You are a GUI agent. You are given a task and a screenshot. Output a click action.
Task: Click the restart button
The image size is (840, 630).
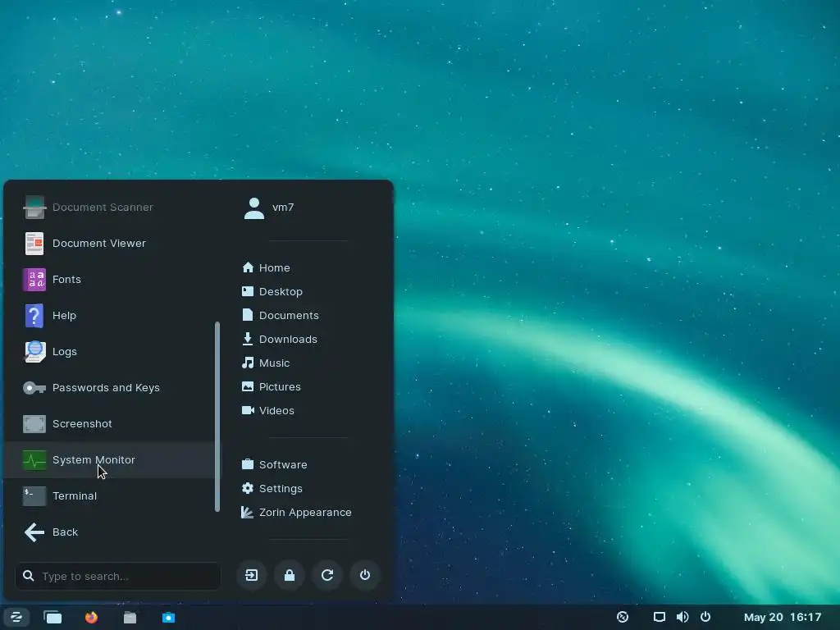327,575
